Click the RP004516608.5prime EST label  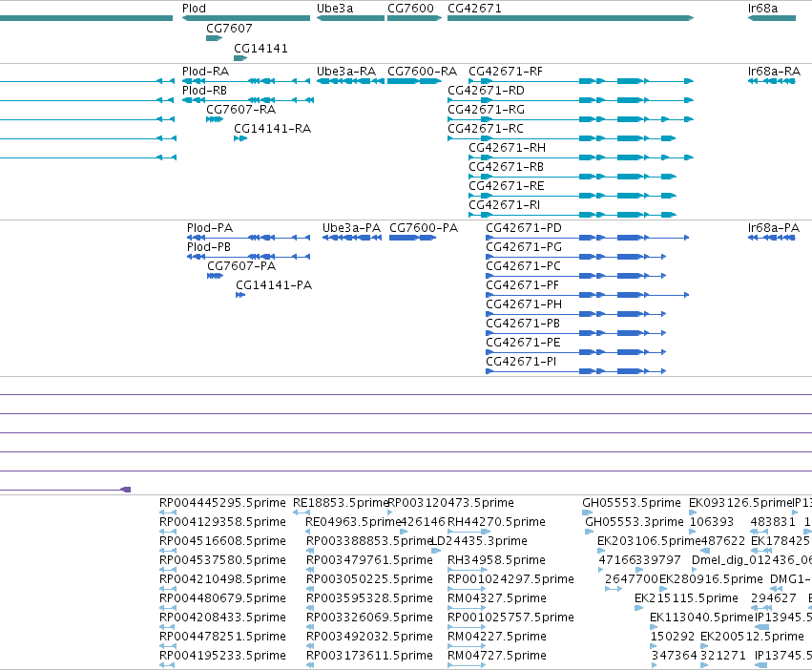pyautogui.click(x=222, y=541)
